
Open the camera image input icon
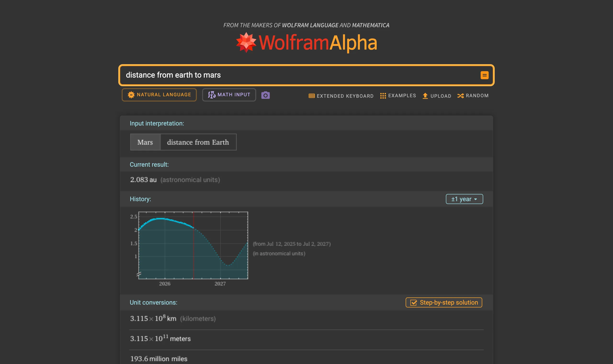(265, 95)
